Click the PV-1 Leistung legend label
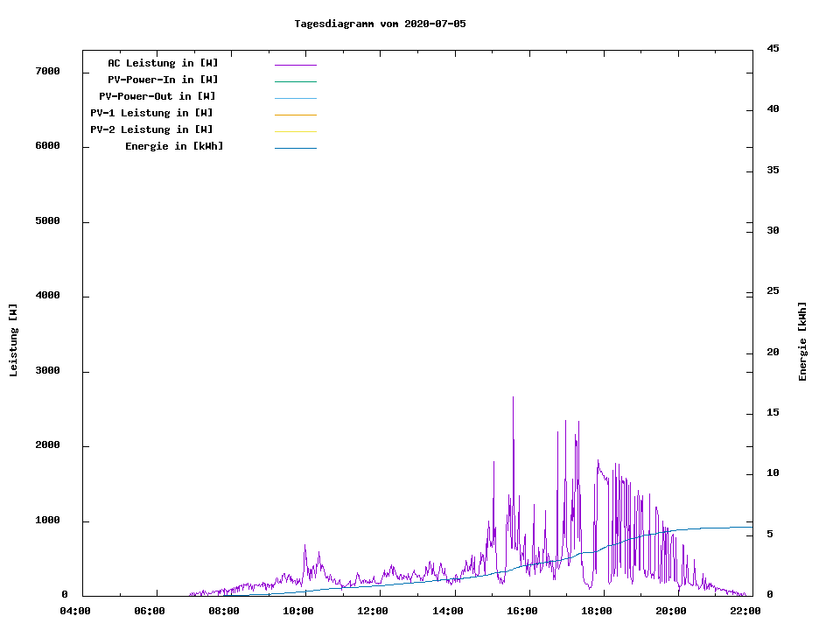The width and height of the screenshot is (840, 630). (151, 113)
